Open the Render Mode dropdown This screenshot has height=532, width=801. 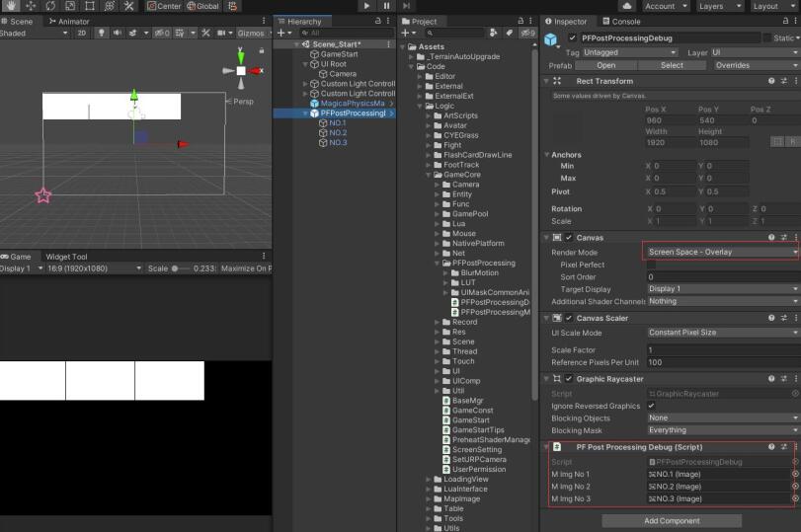tap(721, 253)
